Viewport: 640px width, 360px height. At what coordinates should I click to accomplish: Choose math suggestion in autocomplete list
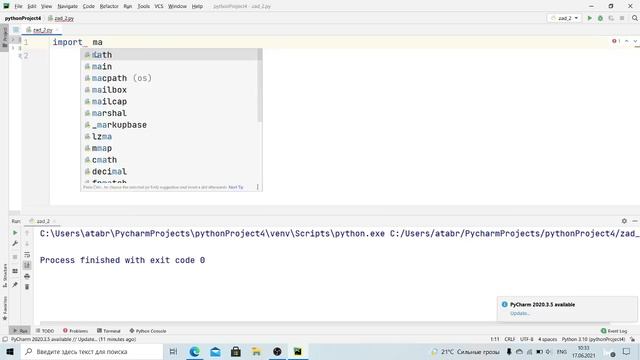(x=169, y=54)
